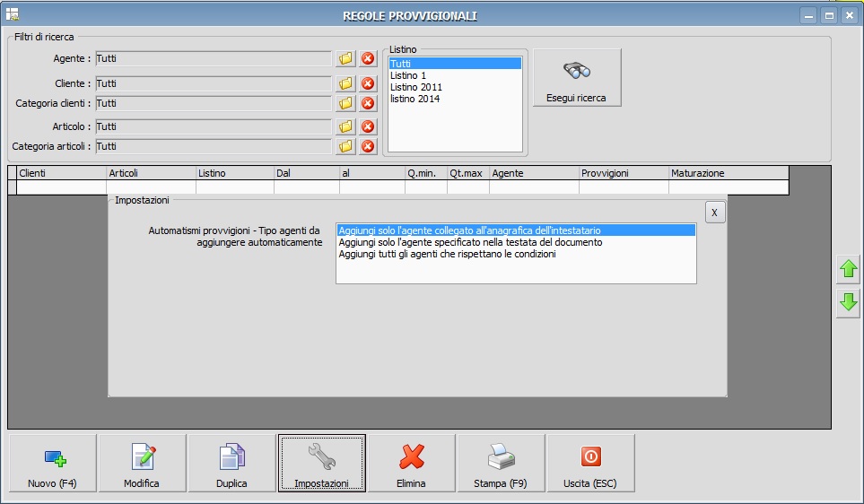Browse Categoria articoli with folder icon
This screenshot has width=864, height=504.
point(345,146)
